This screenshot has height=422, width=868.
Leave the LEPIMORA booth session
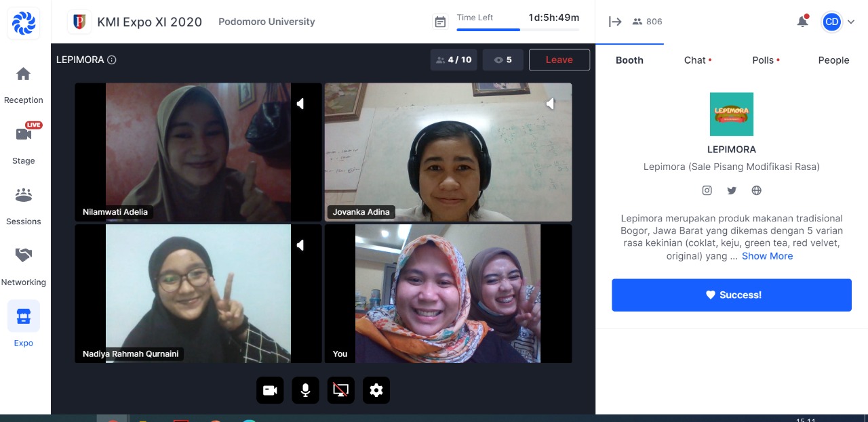click(x=559, y=60)
